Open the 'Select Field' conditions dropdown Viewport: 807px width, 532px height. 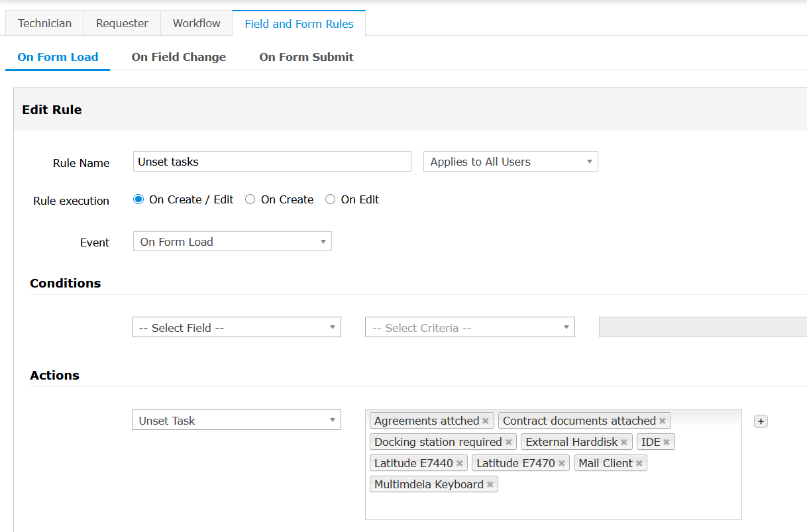pos(237,328)
